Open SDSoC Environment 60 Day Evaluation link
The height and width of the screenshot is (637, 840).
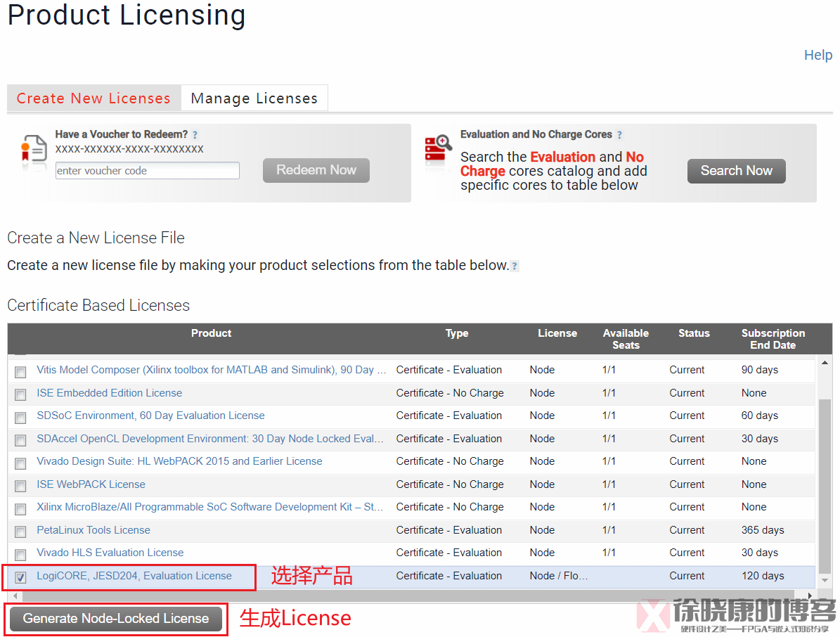tap(150, 416)
